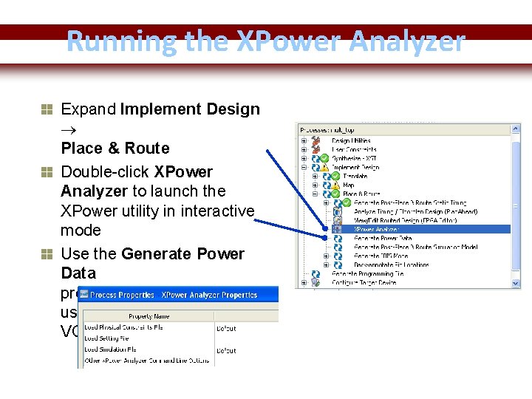
Task: Expand the Synthesize - XST node
Action: pos(304,158)
